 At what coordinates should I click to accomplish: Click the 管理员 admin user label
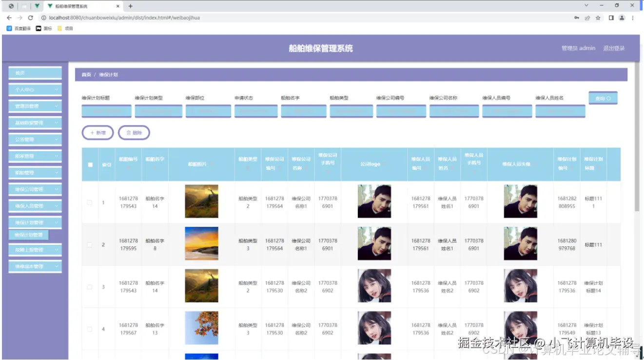[x=578, y=48]
